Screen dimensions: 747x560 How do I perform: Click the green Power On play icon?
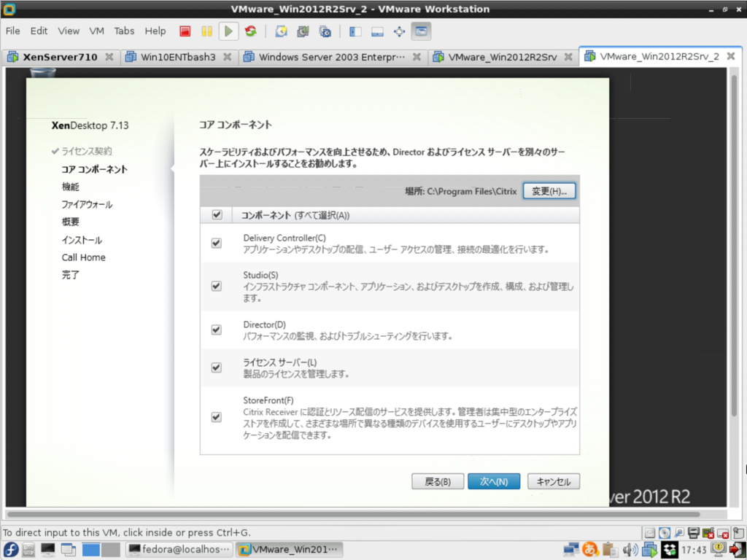[x=228, y=31]
